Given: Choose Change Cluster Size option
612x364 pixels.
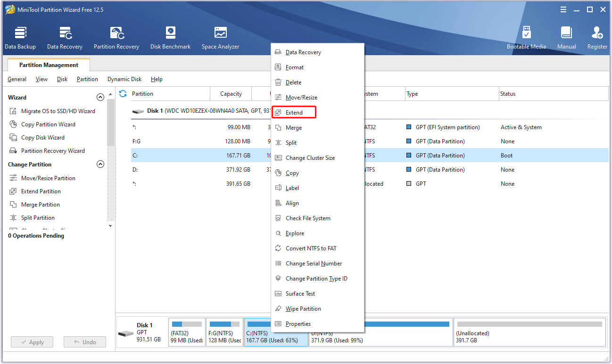Looking at the screenshot, I should click(317, 158).
